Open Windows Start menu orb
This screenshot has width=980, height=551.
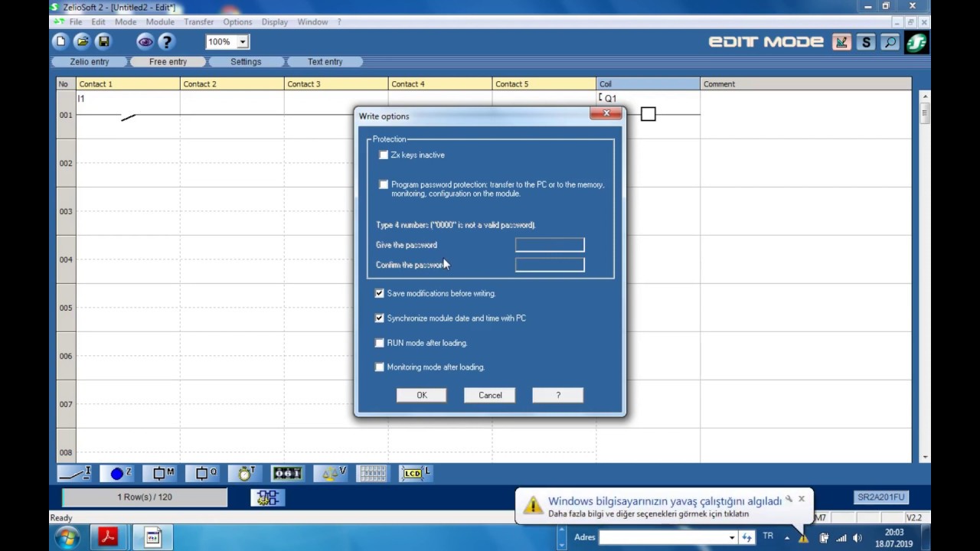(x=67, y=537)
